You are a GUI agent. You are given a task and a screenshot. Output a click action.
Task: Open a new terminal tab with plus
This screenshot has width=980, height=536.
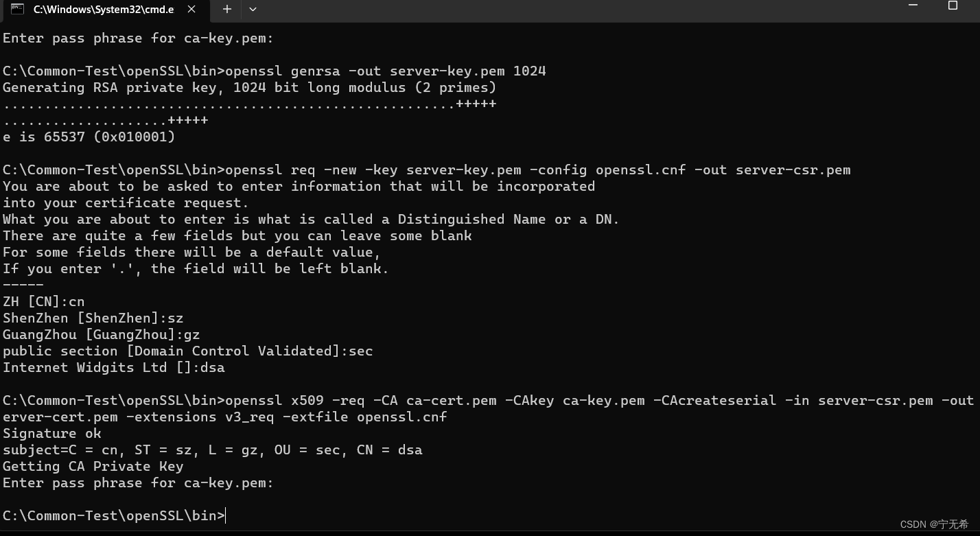pyautogui.click(x=226, y=9)
